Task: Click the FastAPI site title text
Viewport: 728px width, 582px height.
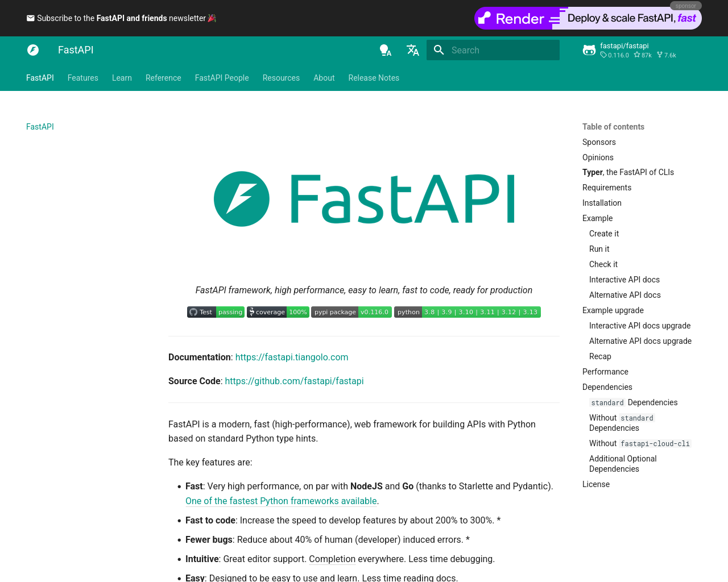Action: click(x=76, y=50)
